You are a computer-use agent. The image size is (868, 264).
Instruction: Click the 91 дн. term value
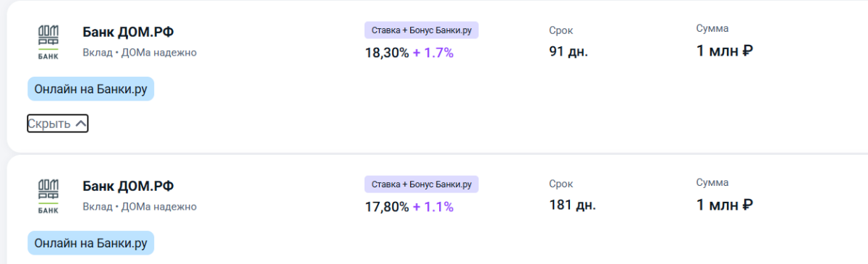tap(569, 51)
